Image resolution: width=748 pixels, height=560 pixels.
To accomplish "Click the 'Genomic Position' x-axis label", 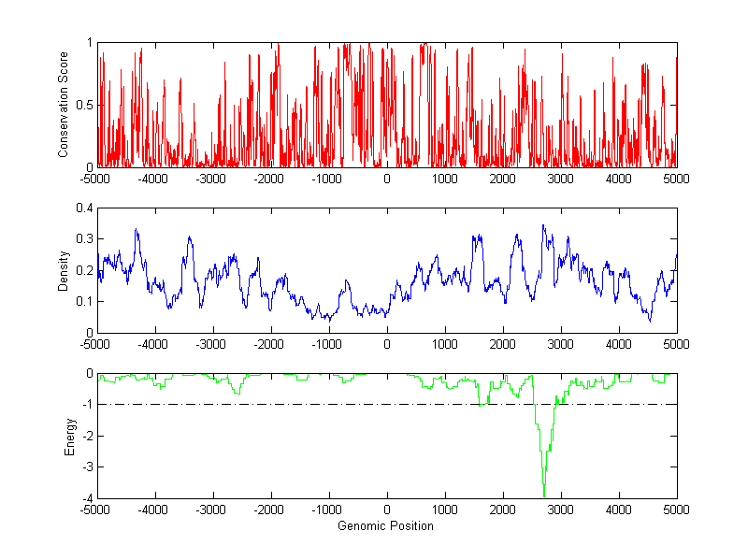I will [x=386, y=525].
